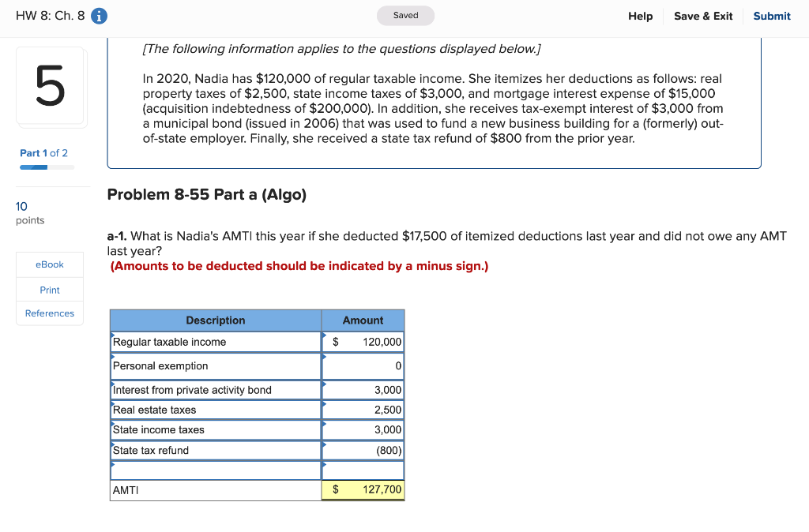Check the Saved status indicator
Image resolution: width=809 pixels, height=532 pixels.
click(x=405, y=15)
